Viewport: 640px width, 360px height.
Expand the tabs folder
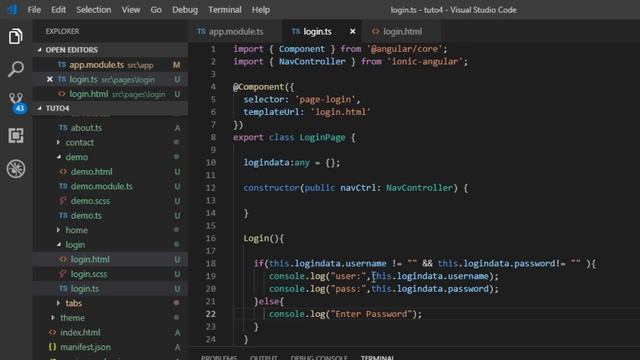[58, 303]
